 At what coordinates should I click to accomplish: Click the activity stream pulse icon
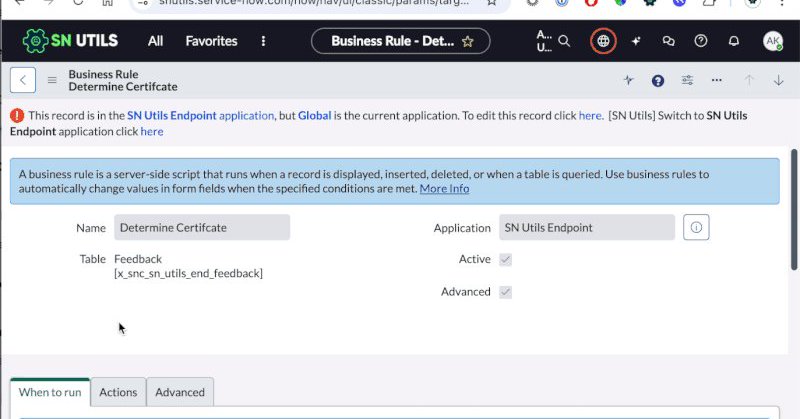point(629,80)
